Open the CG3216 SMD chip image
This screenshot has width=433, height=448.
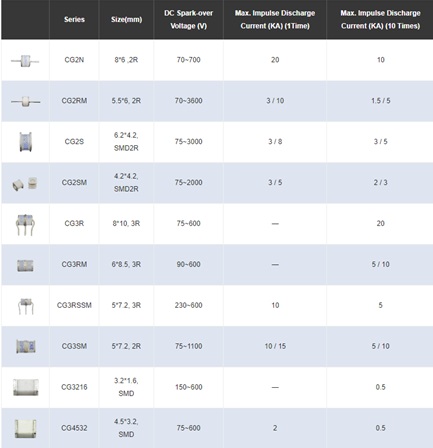point(26,387)
